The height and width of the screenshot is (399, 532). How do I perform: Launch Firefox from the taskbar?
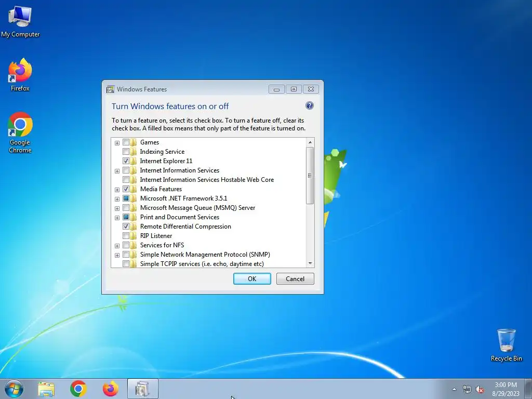111,389
